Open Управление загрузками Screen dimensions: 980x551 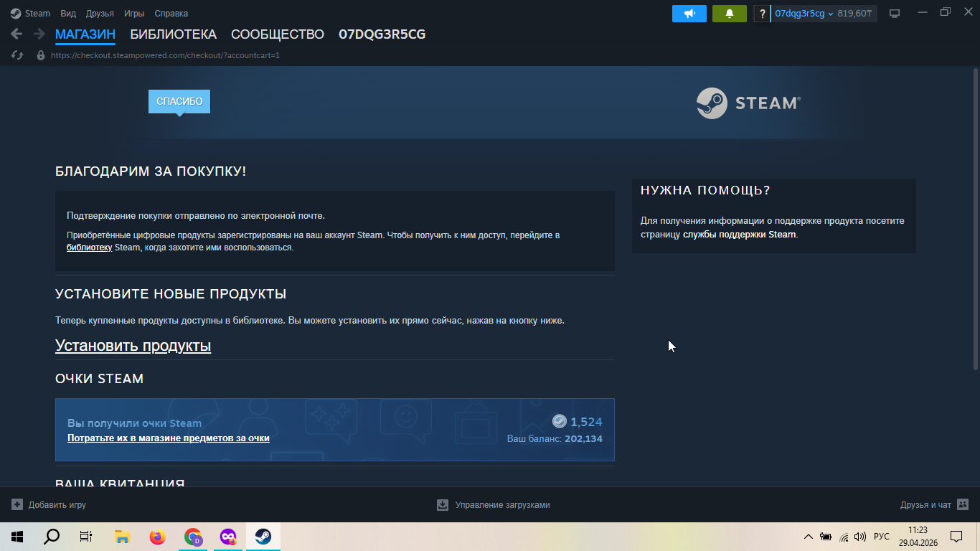click(x=502, y=505)
